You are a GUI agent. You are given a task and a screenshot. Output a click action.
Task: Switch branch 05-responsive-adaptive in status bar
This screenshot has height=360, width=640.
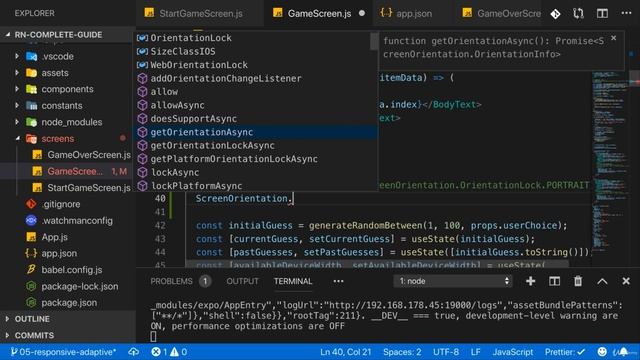tap(63, 352)
